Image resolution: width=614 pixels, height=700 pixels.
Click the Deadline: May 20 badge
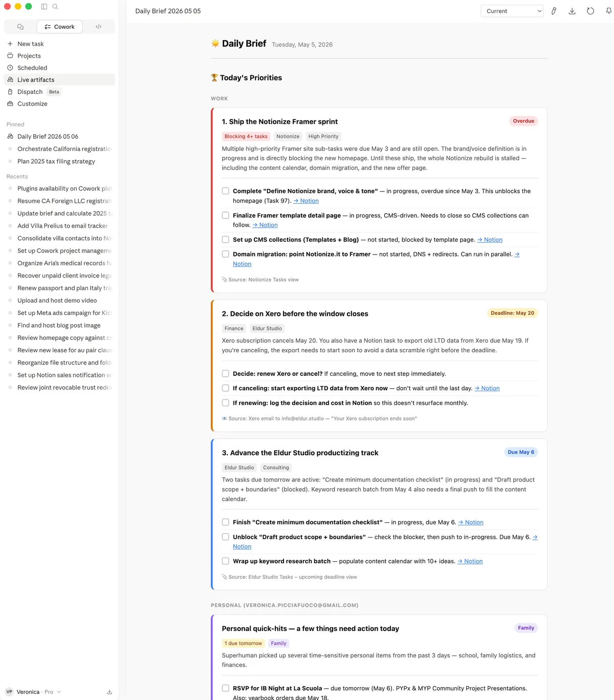pos(512,313)
